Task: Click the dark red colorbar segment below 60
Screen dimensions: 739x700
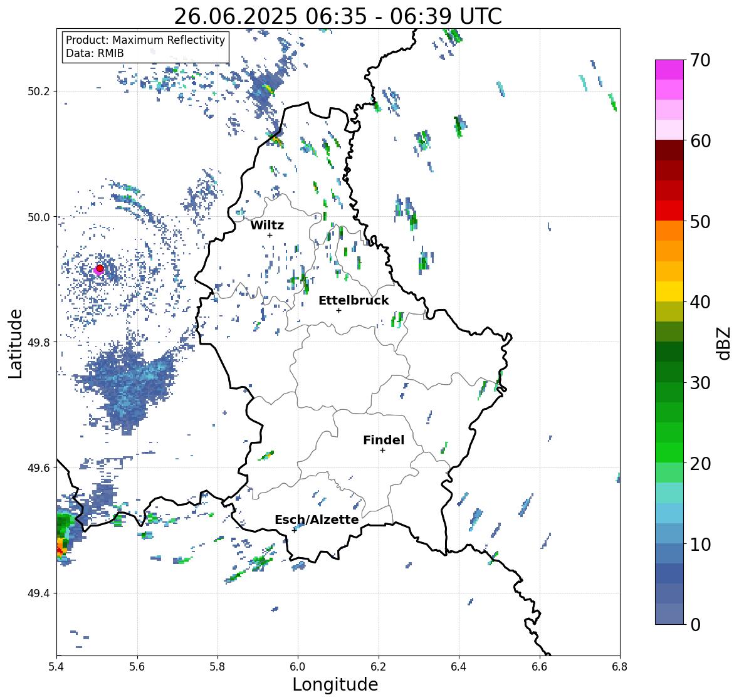Action: click(669, 150)
